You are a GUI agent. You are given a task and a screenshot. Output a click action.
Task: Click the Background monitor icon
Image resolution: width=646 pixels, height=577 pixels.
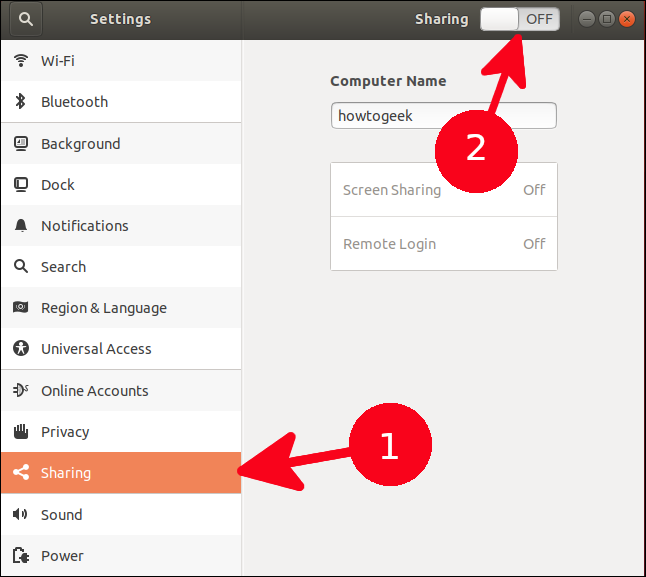21,144
